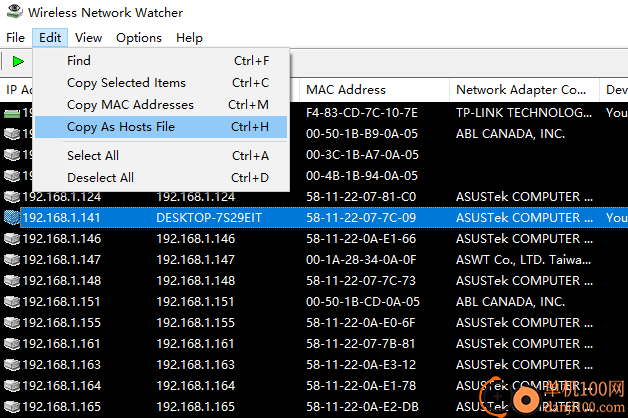Click ASUSTek COMPUTER cell in 192.168.1.124 row
Screen dimensions: 628x418
click(x=524, y=197)
